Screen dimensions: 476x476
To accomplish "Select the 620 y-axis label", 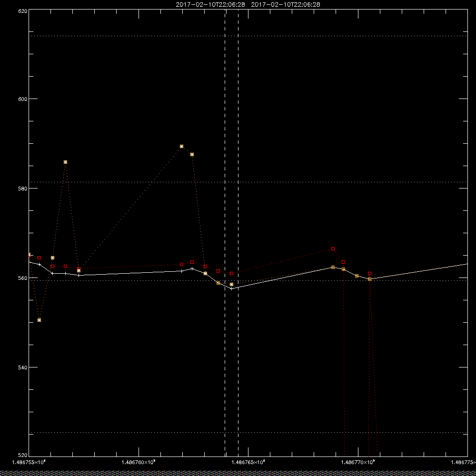I will click(x=23, y=11).
